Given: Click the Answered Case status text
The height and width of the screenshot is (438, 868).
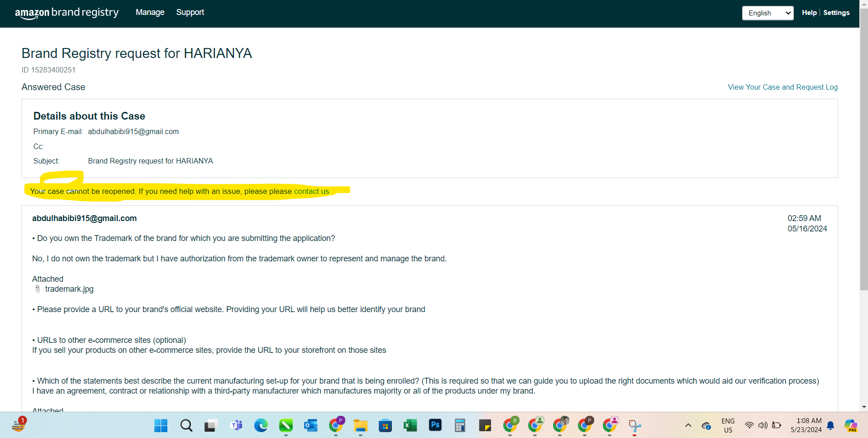Looking at the screenshot, I should tap(53, 87).
